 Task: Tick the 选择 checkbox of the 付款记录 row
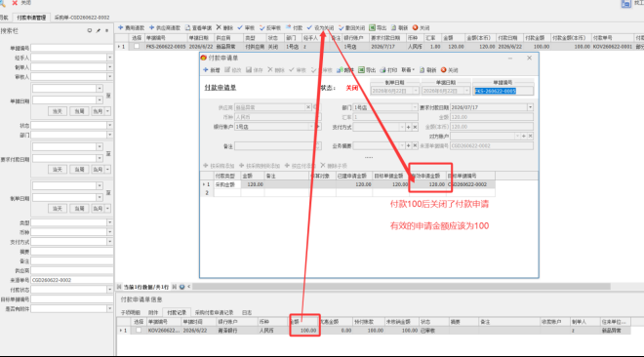[139, 330]
